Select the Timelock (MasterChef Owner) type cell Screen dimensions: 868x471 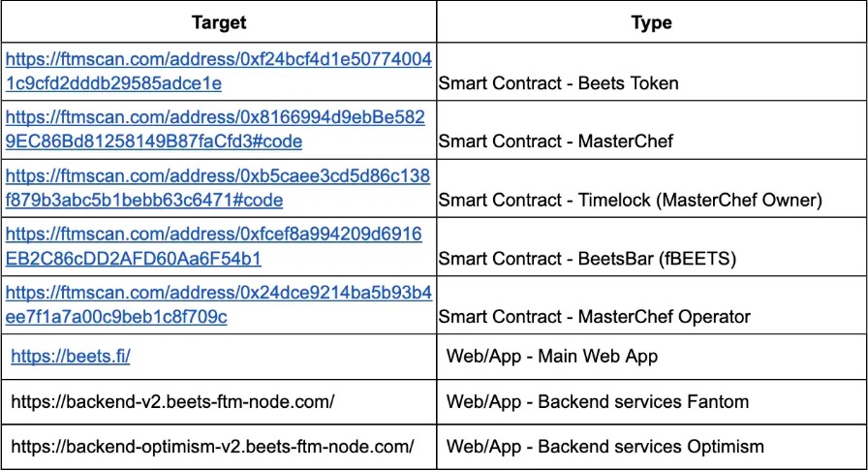pyautogui.click(x=652, y=188)
